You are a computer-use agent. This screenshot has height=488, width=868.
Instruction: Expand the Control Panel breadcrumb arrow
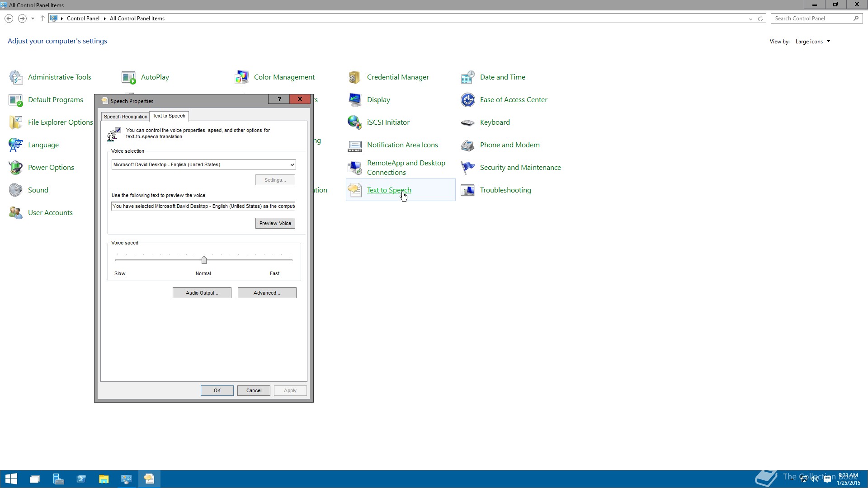pos(104,19)
